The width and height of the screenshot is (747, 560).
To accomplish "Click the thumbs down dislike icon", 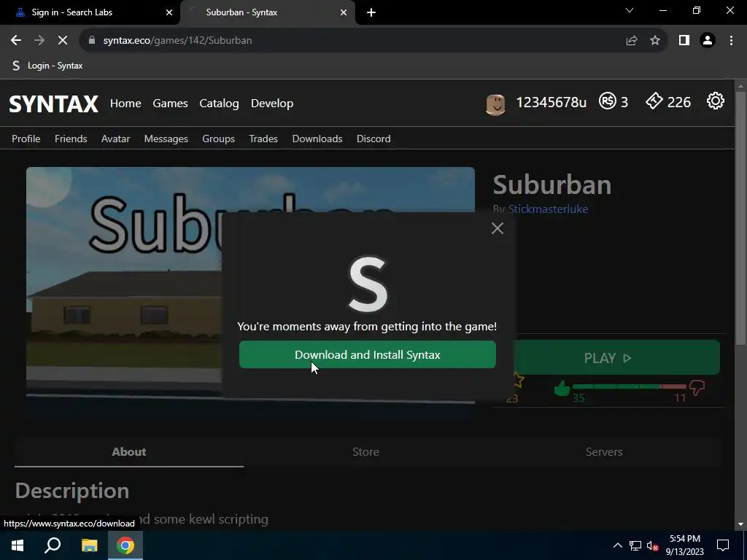I will (697, 388).
